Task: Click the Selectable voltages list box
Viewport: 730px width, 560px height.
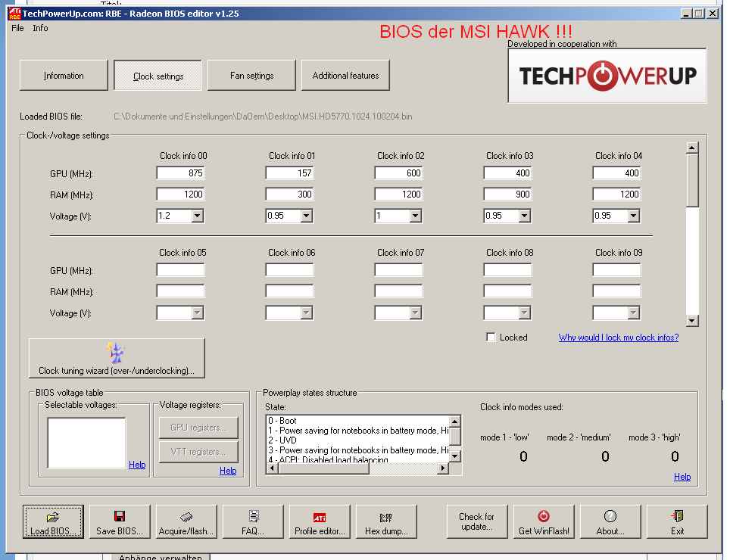Action: (86, 443)
